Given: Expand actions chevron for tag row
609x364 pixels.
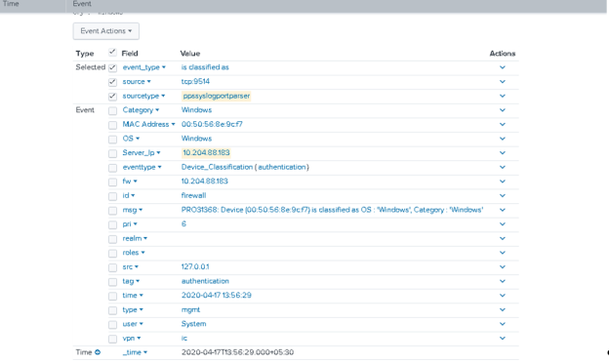Looking at the screenshot, I should pos(503,281).
